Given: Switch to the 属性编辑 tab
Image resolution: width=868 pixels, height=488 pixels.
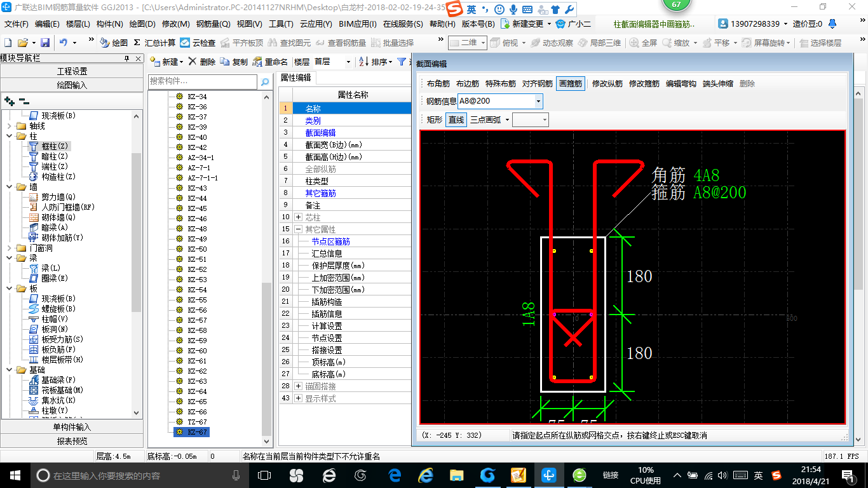Looking at the screenshot, I should click(296, 78).
